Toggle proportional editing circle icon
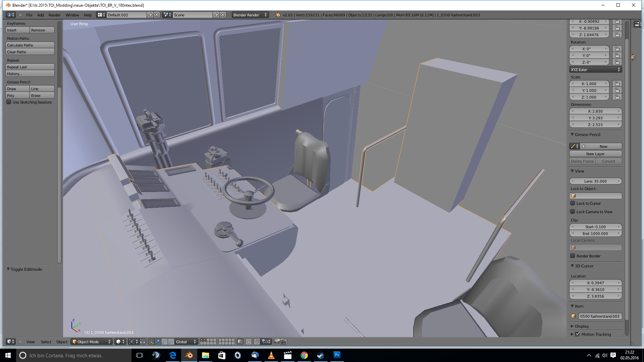Viewport: 644px width, 362px height. click(249, 342)
